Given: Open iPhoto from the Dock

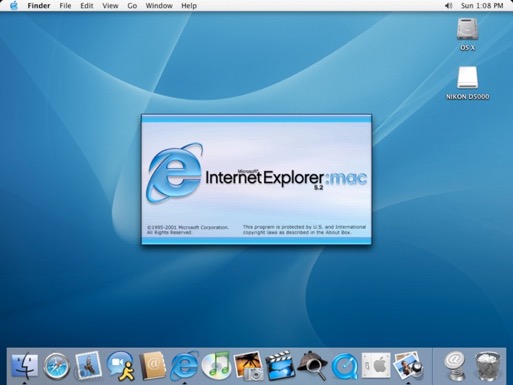Looking at the screenshot, I should 248,366.
